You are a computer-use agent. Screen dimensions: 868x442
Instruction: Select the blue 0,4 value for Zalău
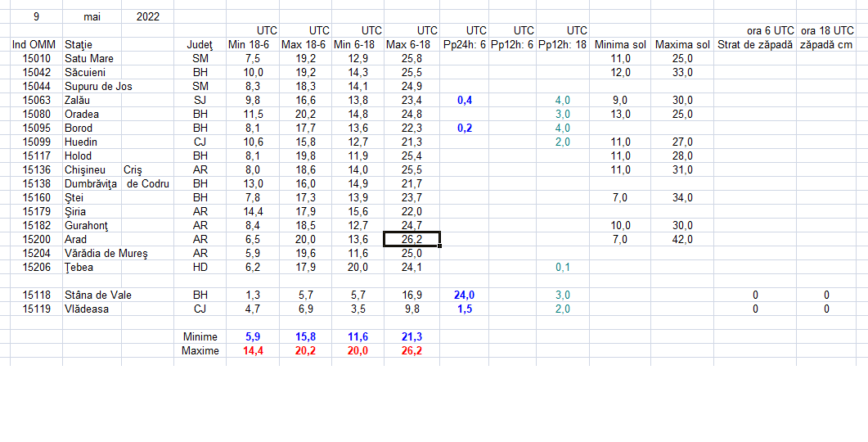(x=465, y=100)
